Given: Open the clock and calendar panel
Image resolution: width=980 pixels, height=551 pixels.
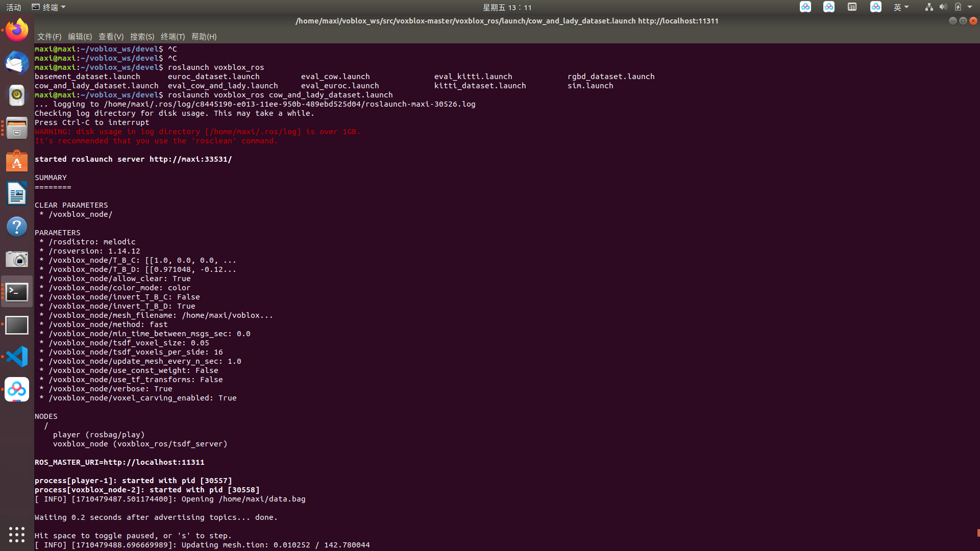Looking at the screenshot, I should 507,7.
